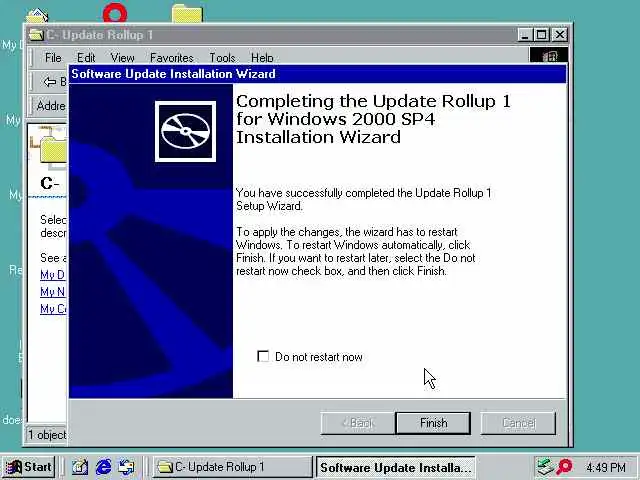
Task: Click the Start button
Action: [x=28, y=467]
